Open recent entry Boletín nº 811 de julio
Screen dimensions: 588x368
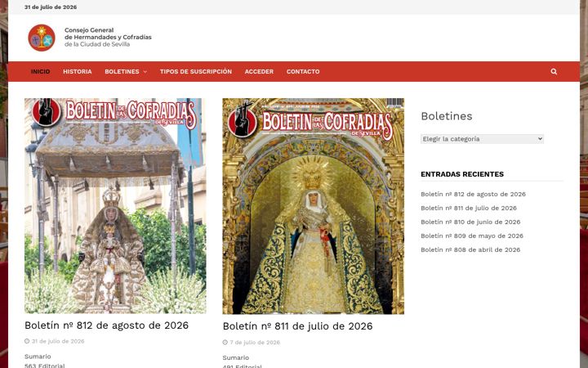[469, 208]
